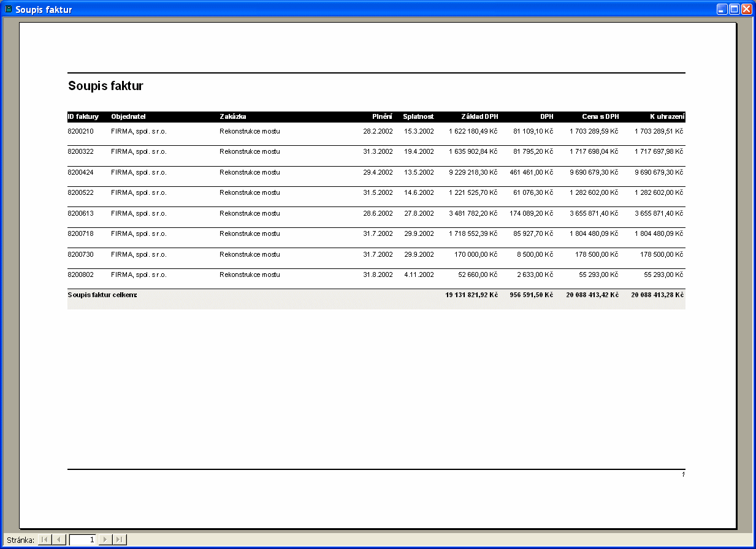Maximize the Soupis faktur window
Image resolution: width=756 pixels, height=549 pixels.
(x=735, y=9)
